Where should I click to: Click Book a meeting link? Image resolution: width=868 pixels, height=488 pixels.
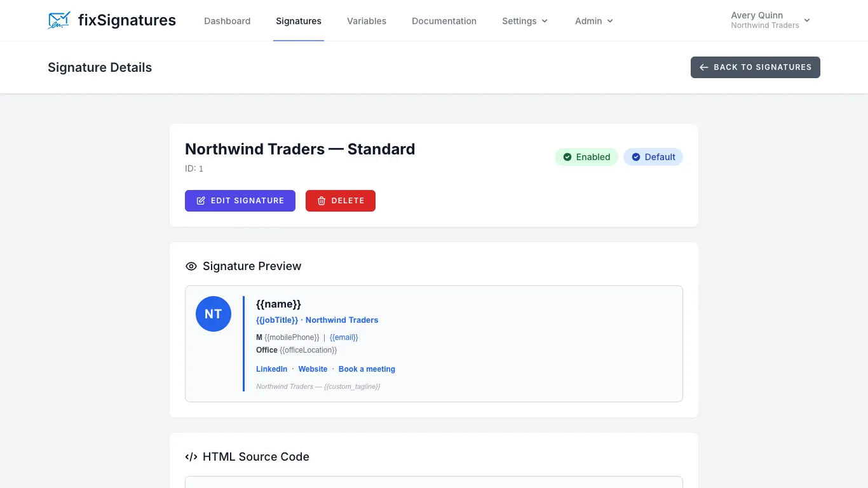(x=367, y=369)
